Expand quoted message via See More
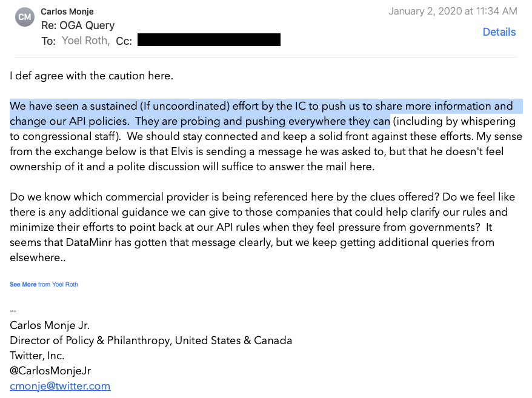 (x=23, y=284)
